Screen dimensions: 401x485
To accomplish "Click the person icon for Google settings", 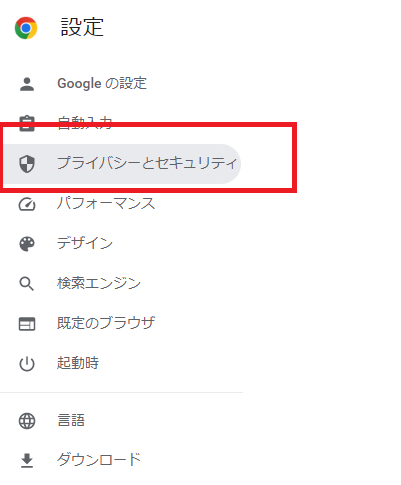I will point(27,84).
